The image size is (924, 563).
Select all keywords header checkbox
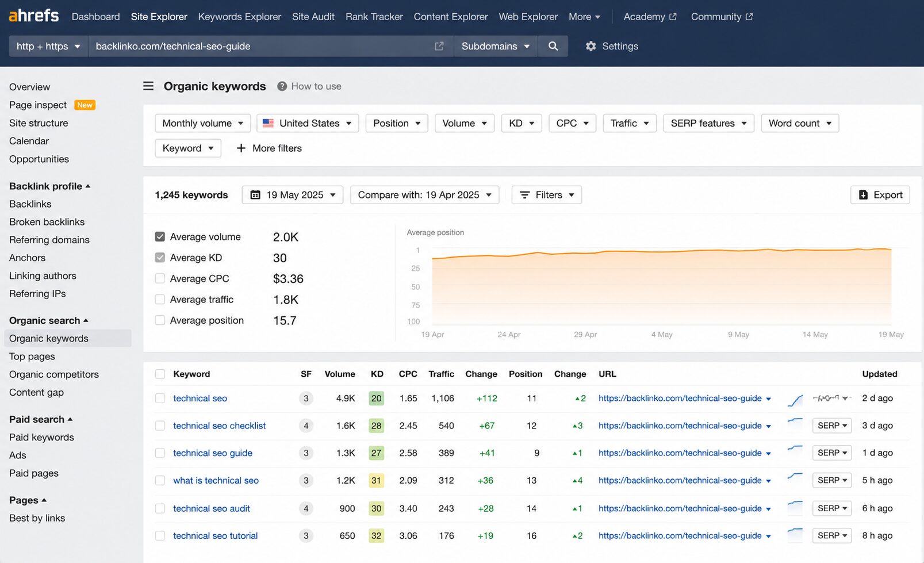160,374
